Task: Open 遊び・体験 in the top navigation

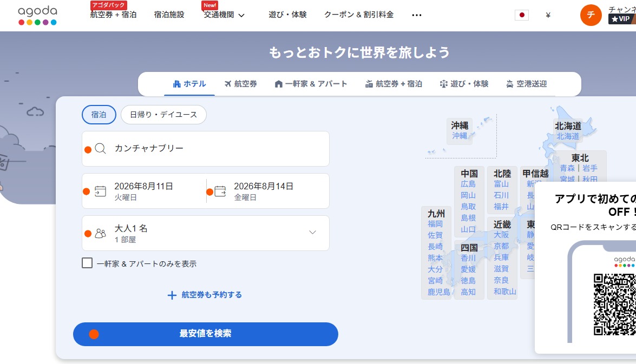Action: pos(287,15)
